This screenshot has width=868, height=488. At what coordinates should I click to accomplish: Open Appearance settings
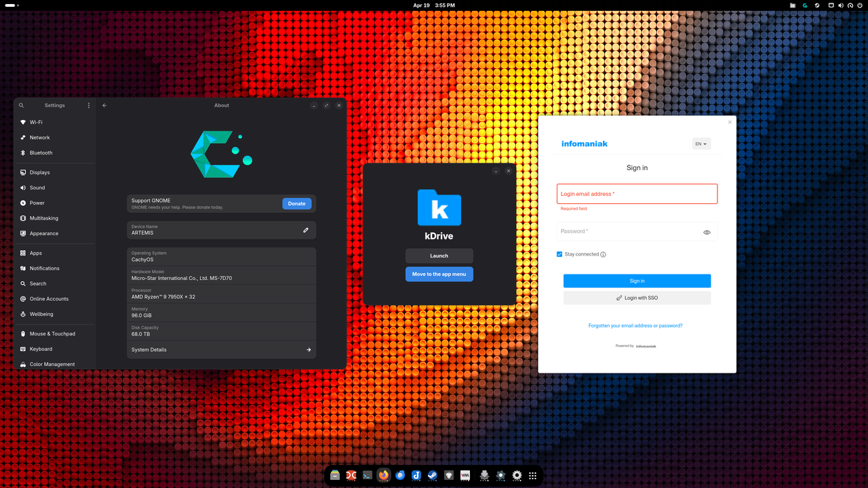[54, 234]
